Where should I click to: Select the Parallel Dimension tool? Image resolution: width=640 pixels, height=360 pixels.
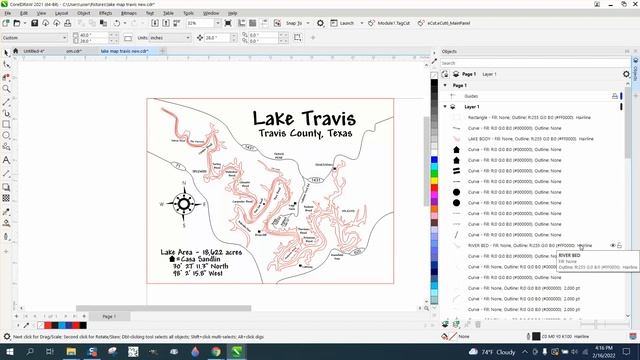(x=6, y=173)
